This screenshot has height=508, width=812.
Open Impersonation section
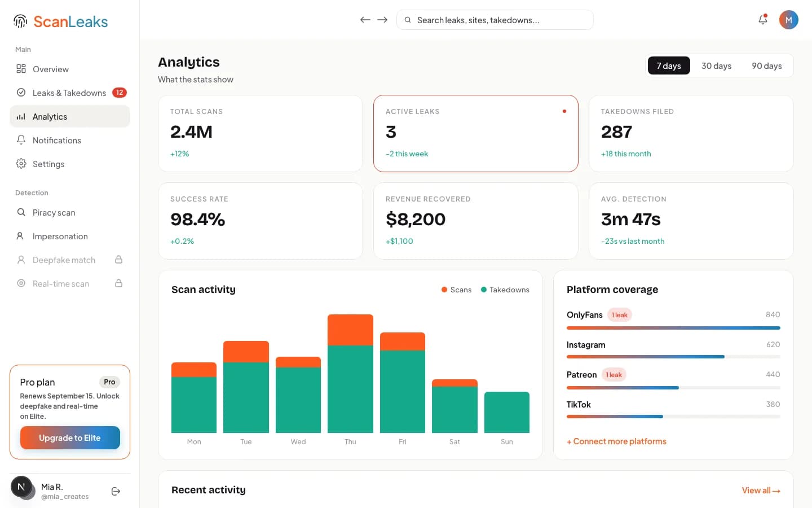point(70,236)
